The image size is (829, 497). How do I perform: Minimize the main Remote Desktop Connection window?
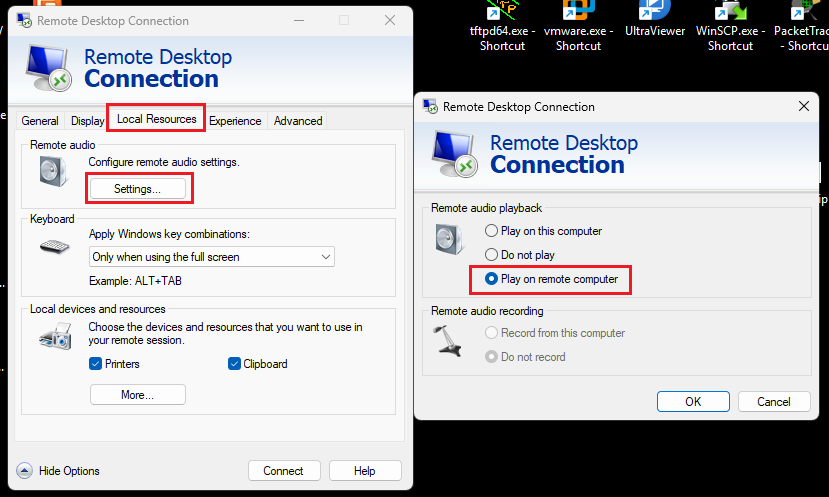coord(299,21)
